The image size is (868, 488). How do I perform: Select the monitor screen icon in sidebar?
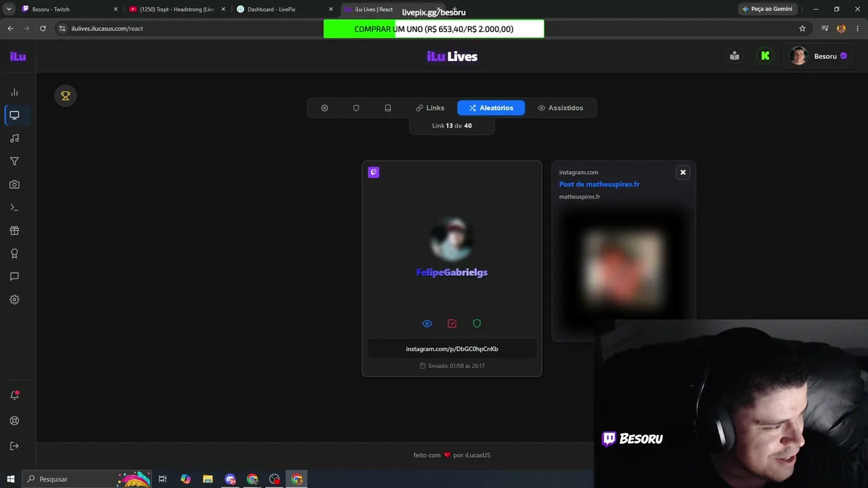pyautogui.click(x=14, y=115)
